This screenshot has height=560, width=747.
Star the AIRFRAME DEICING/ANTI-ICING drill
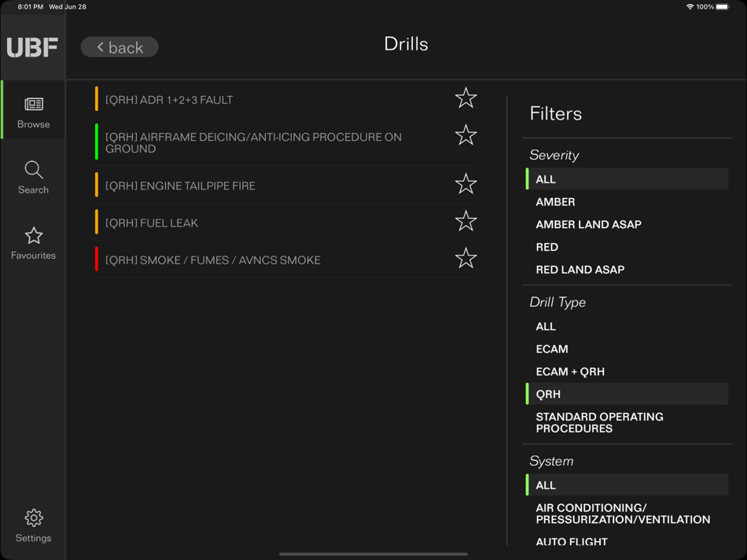coord(465,135)
